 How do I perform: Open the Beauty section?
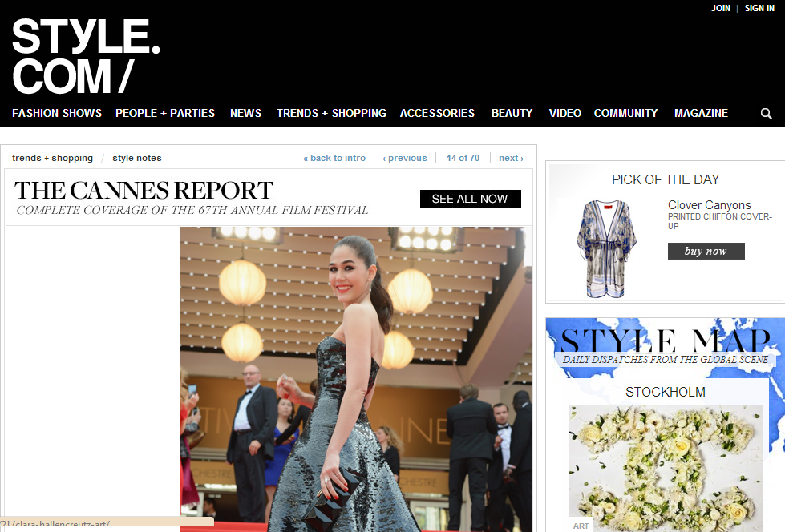(x=512, y=113)
